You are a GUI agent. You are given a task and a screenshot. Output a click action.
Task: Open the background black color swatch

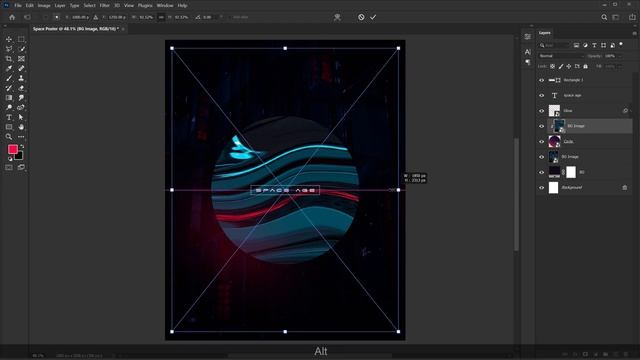(x=19, y=156)
